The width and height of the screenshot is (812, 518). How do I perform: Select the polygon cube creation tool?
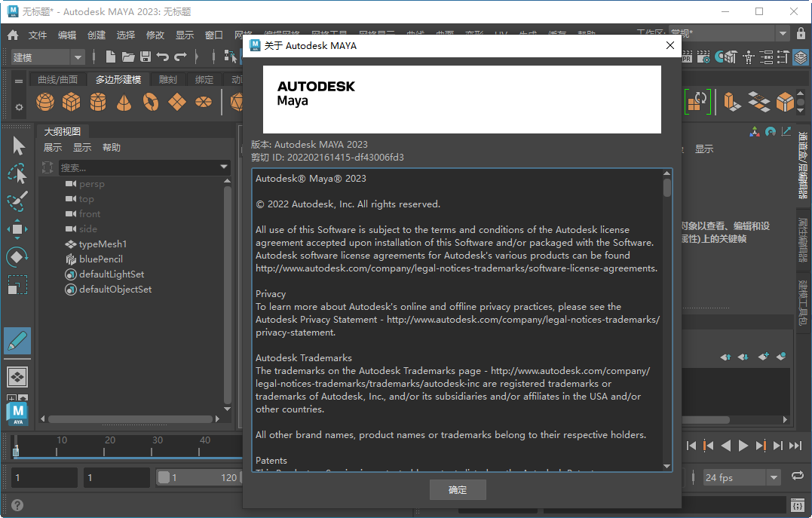pyautogui.click(x=72, y=102)
